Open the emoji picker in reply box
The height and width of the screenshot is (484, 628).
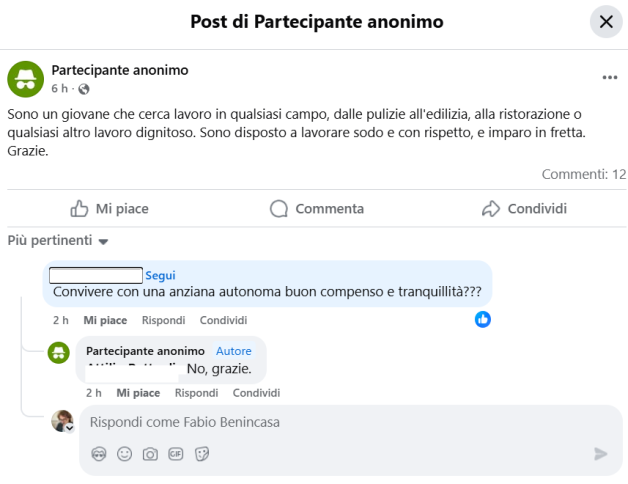click(124, 454)
